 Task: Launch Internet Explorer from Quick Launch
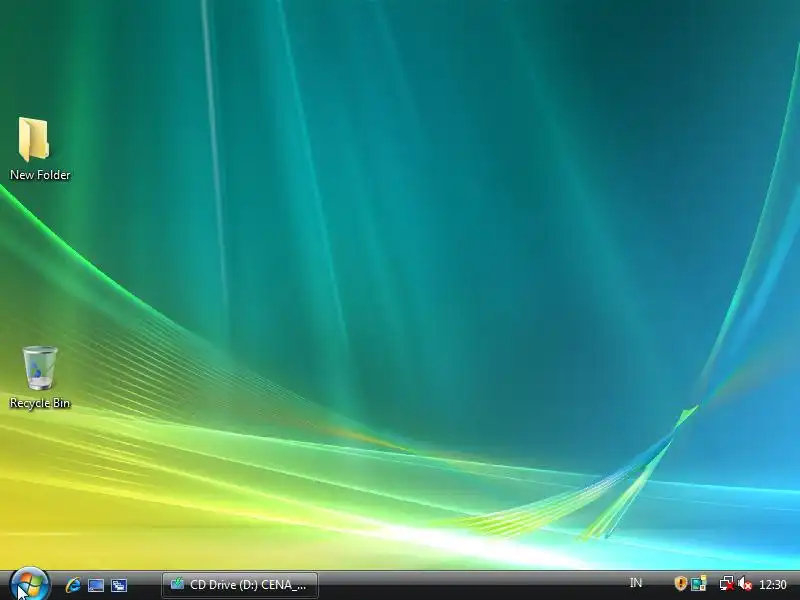[x=73, y=585]
